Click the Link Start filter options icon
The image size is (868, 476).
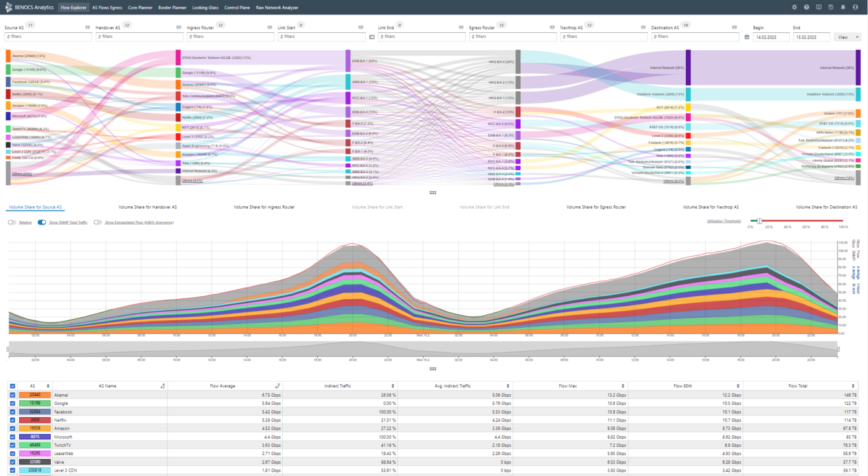click(x=361, y=27)
